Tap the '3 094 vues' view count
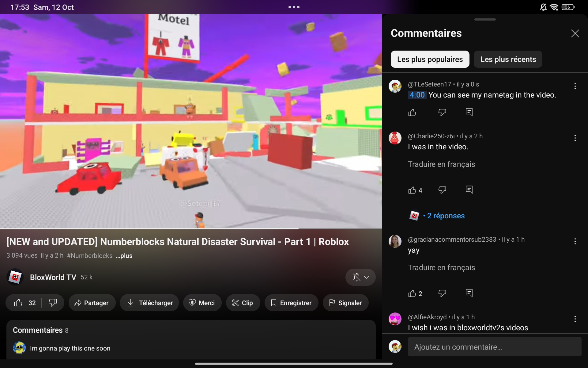This screenshot has height=368, width=588. click(22, 256)
